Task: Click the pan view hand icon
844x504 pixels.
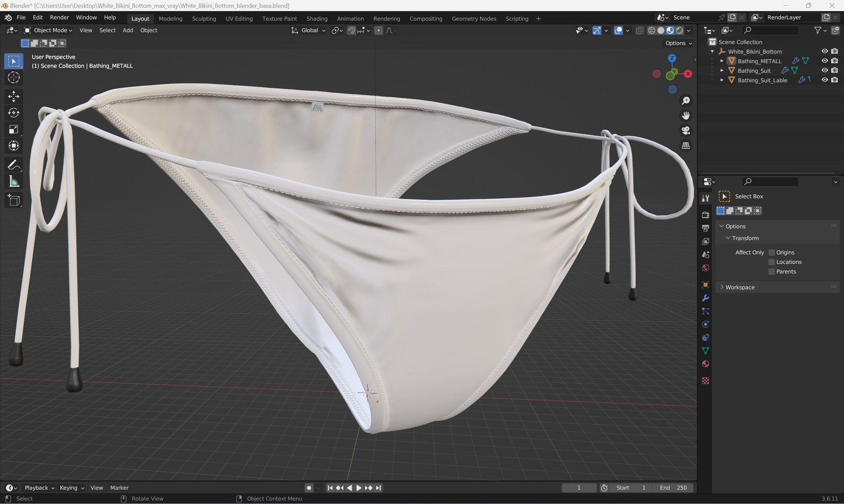Action: click(x=686, y=116)
